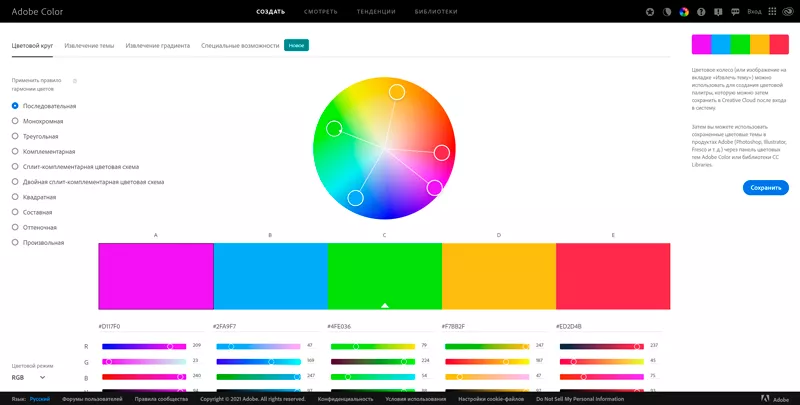Toggle dark mode with the moon icon

click(667, 12)
